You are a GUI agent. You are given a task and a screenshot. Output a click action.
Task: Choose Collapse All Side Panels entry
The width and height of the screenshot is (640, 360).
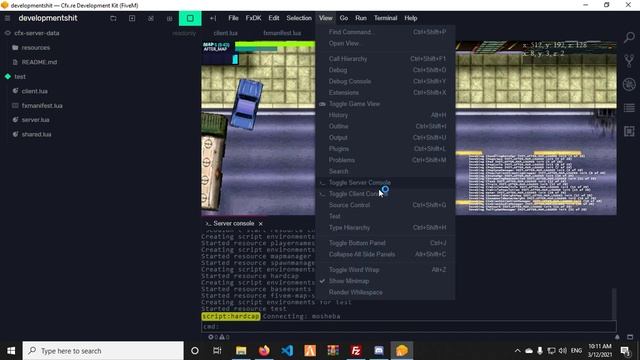[385, 254]
